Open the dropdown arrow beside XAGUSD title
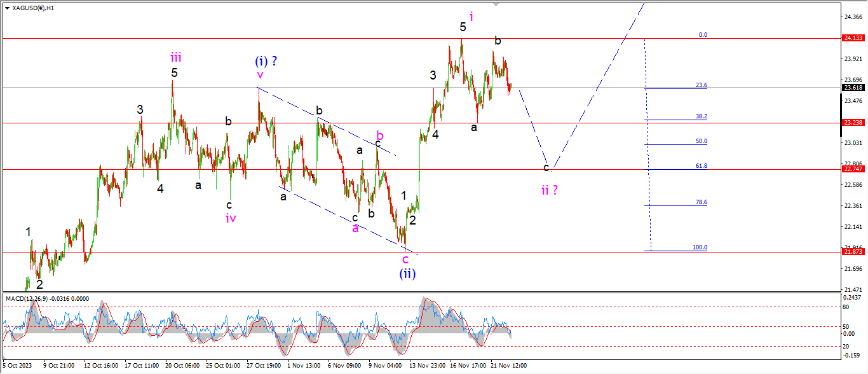This screenshot has height=374, width=868. (7, 8)
